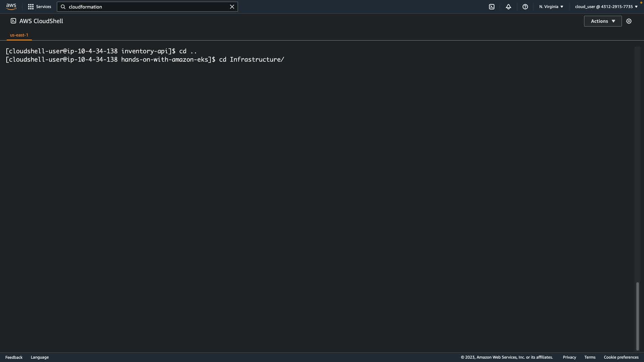Click the CloudShell title terminal icon
Screen dimensions: 644x362
[x=13, y=21]
